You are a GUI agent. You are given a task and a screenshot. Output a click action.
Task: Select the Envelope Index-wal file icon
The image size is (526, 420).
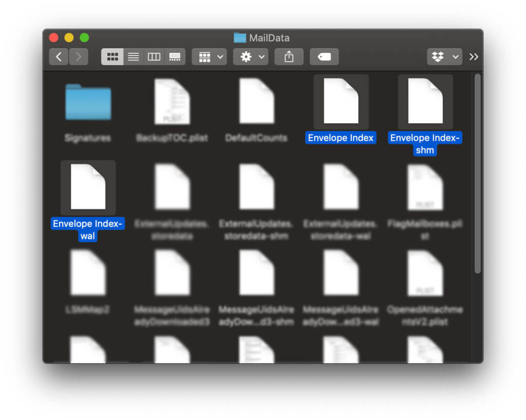point(88,187)
